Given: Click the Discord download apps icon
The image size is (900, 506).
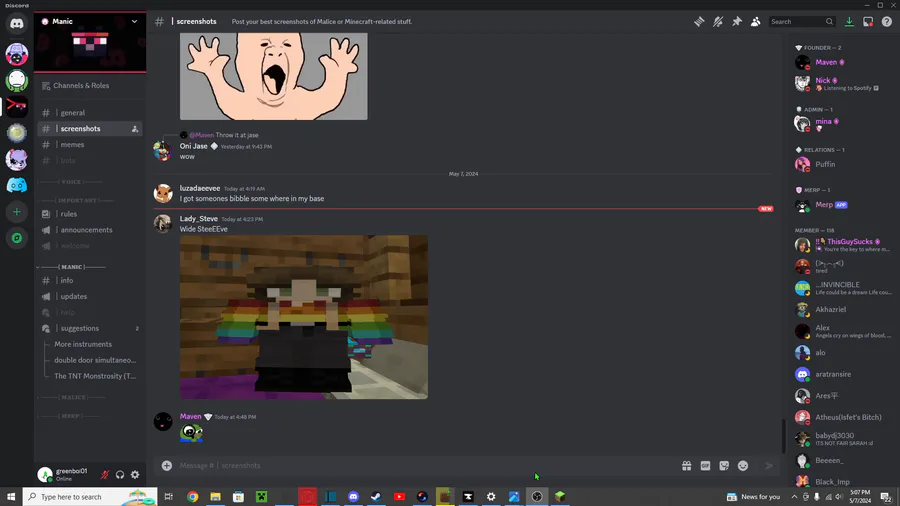Looking at the screenshot, I should pyautogui.click(x=849, y=22).
